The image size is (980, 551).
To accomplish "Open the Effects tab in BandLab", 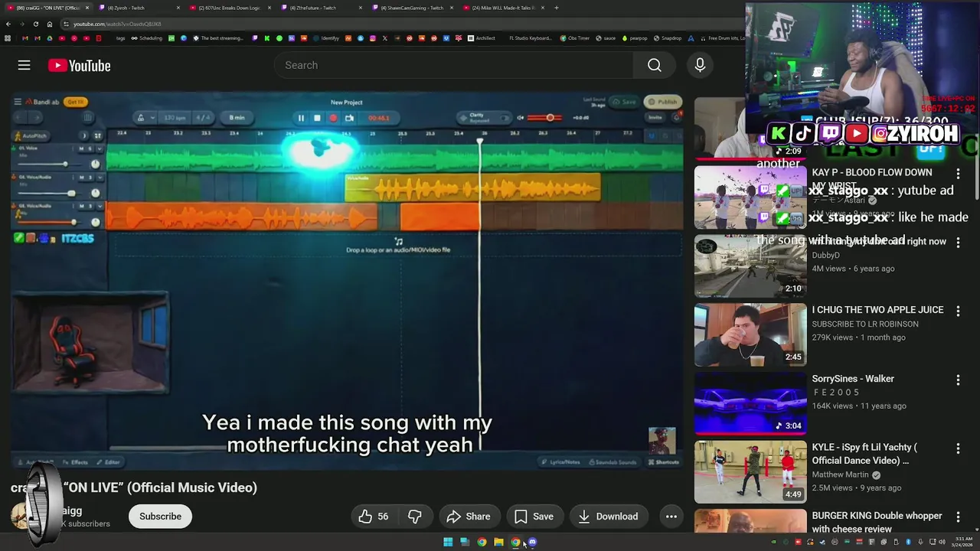I will [x=76, y=462].
